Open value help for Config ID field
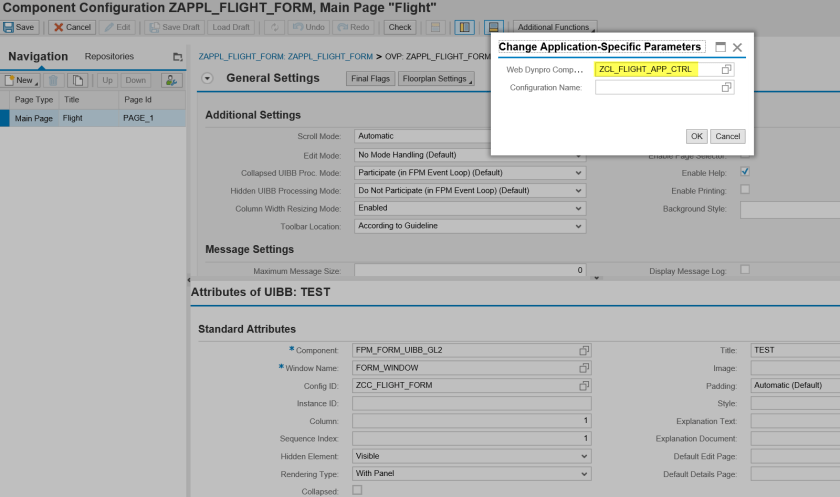Image resolution: width=840 pixels, height=497 pixels. pos(584,386)
